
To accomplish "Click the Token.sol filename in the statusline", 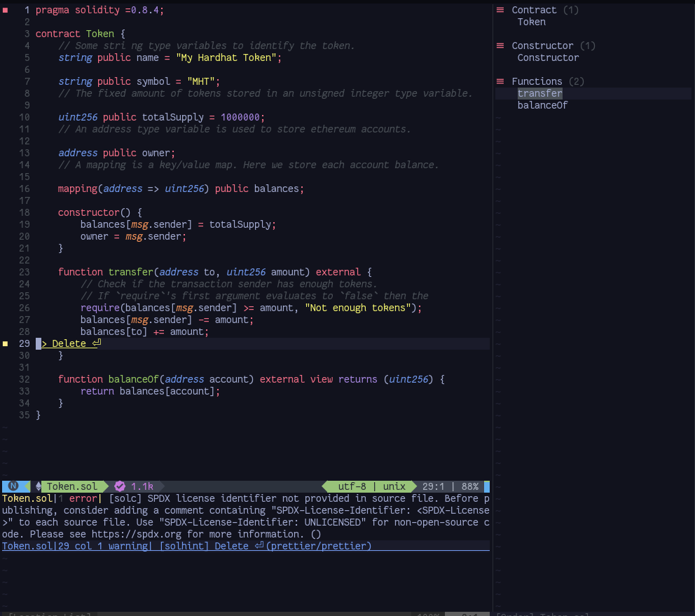I will 71,486.
